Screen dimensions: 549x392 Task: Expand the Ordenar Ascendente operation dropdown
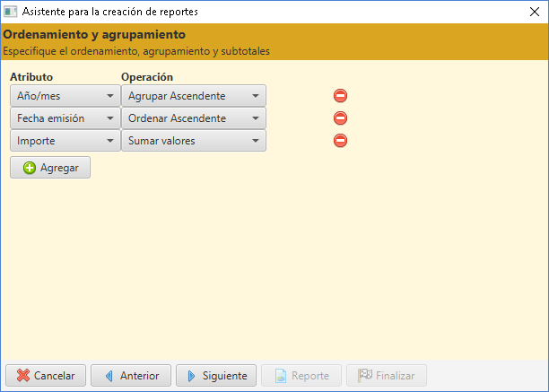click(x=194, y=118)
